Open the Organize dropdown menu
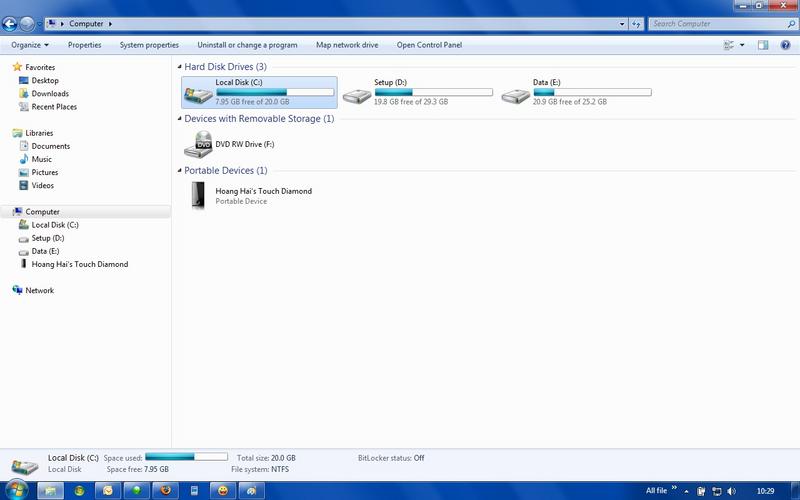This screenshot has width=800, height=500. (x=30, y=45)
